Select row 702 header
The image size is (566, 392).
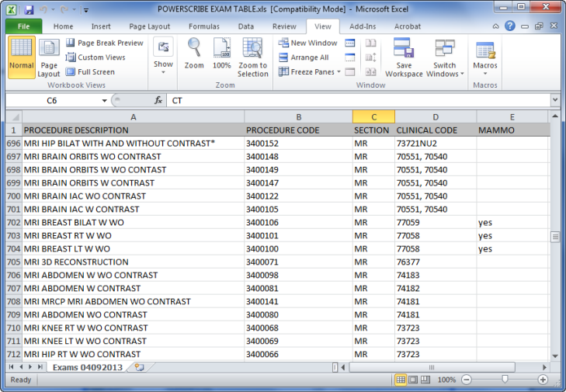(14, 222)
